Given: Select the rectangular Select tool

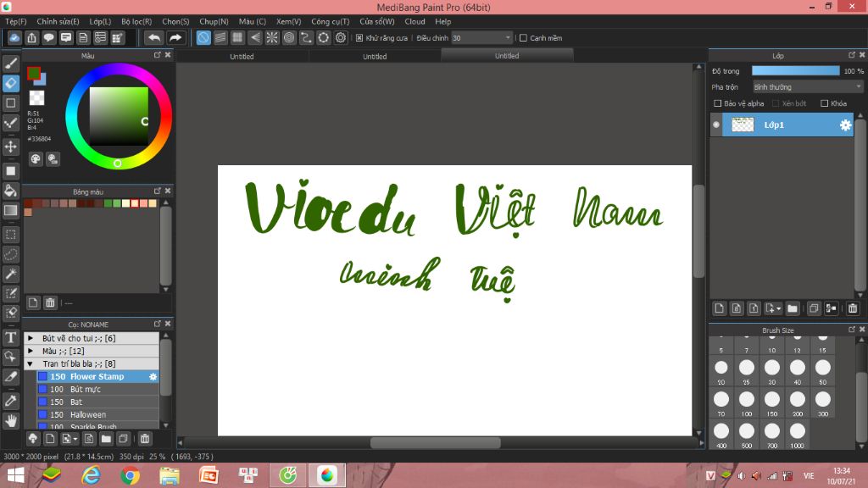Looking at the screenshot, I should (x=10, y=235).
